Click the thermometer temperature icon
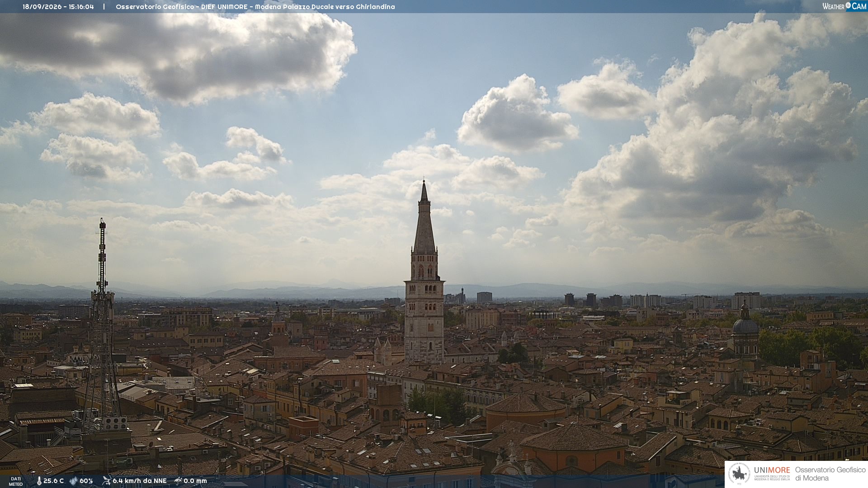 click(x=39, y=481)
